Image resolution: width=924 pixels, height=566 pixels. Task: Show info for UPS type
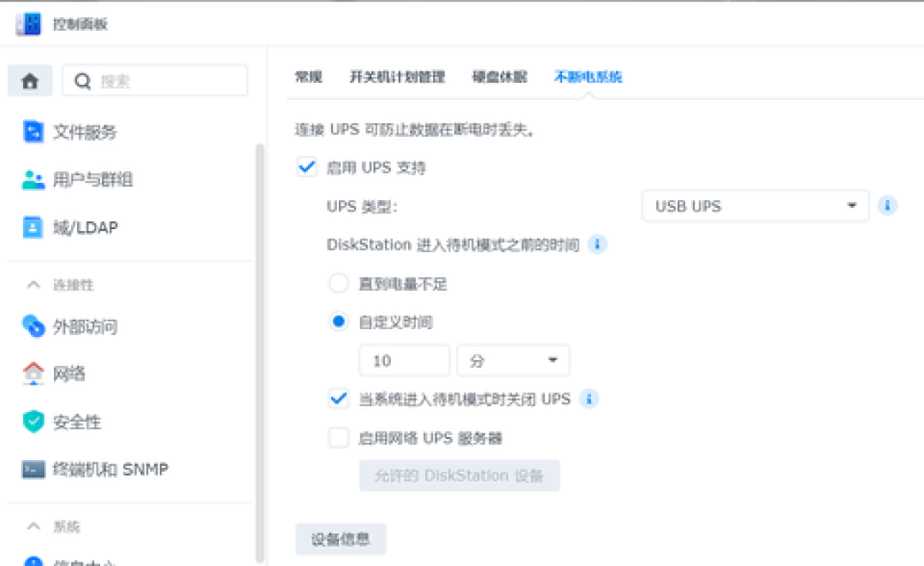point(887,205)
